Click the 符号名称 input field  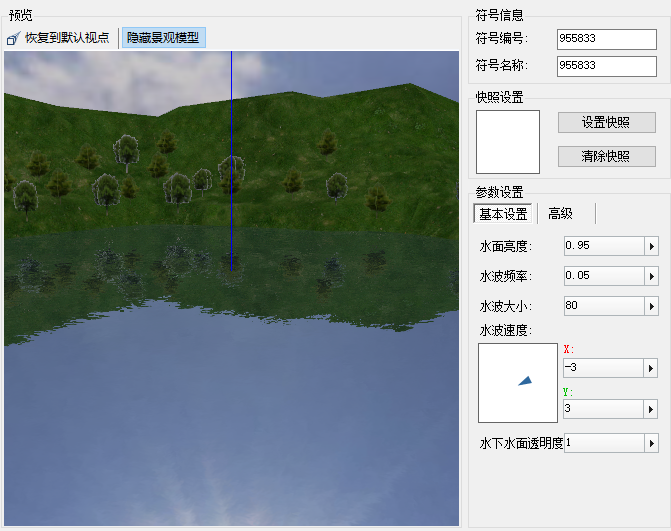[x=606, y=66]
